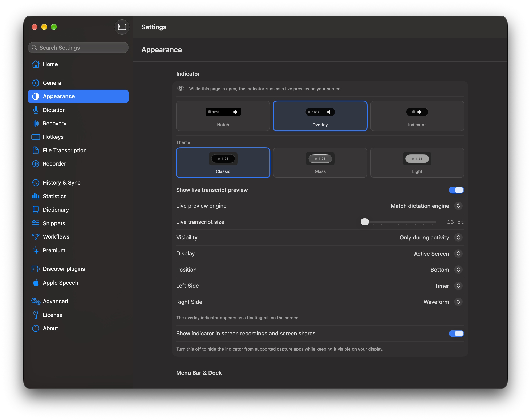This screenshot has height=420, width=531.
Task: Select the Overlay indicator style
Action: [x=320, y=116]
